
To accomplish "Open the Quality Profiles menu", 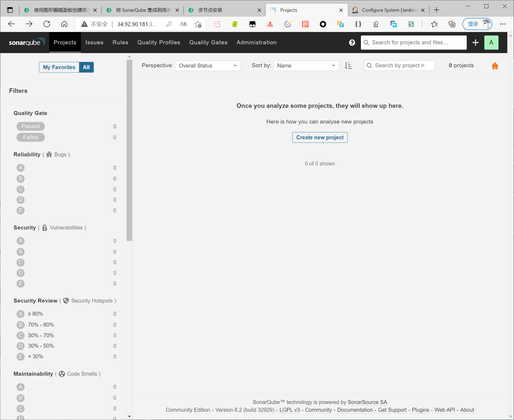I will point(159,42).
